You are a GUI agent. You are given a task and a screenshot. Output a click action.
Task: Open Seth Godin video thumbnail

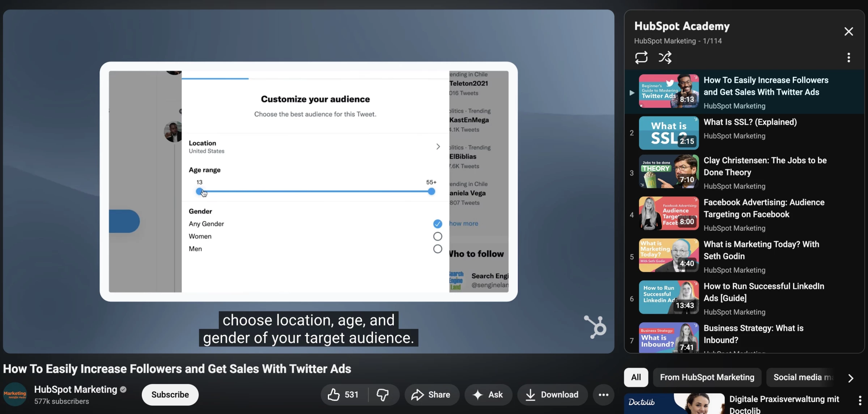coord(669,255)
